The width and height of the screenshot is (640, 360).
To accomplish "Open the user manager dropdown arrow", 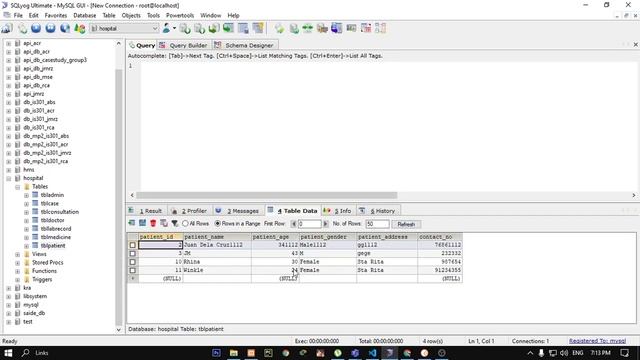I will click(x=174, y=28).
